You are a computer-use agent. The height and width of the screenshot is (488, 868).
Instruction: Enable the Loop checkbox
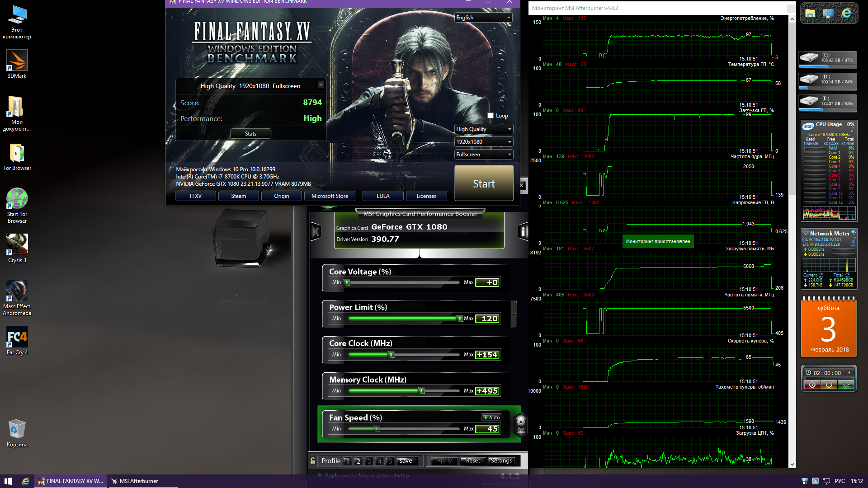[x=491, y=116]
